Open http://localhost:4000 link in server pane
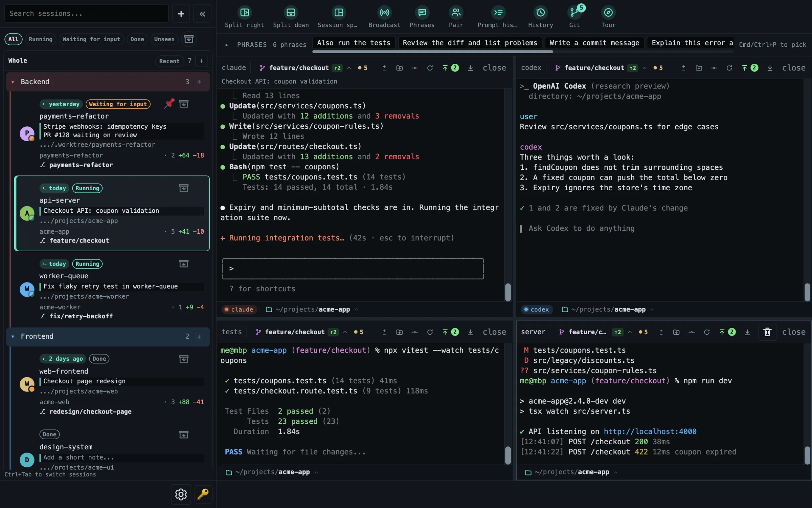The image size is (812, 508). tap(650, 431)
